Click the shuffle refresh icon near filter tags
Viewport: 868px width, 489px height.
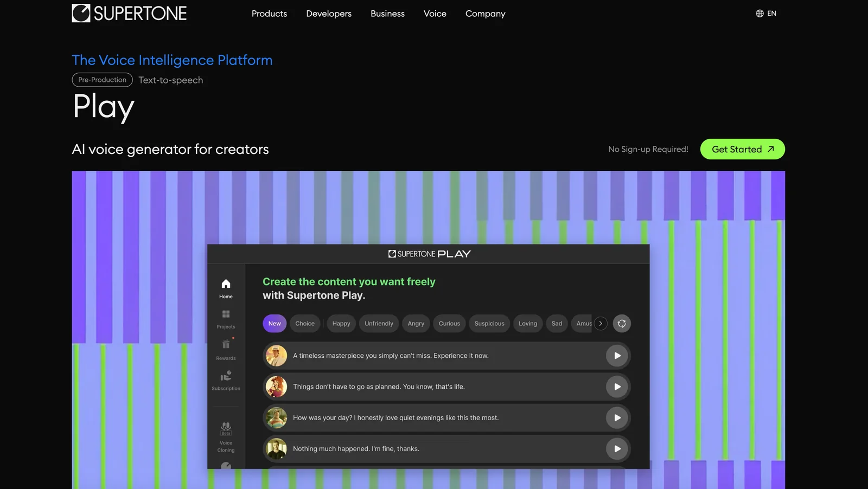(x=622, y=323)
